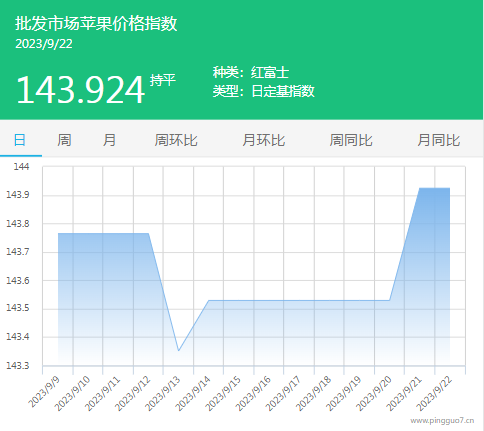Open the 月环比 tab

(264, 140)
